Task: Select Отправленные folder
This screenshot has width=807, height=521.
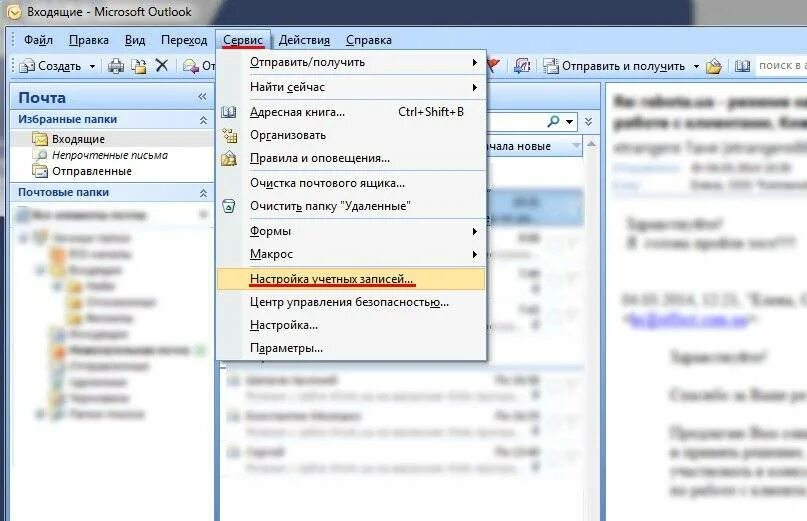Action: pyautogui.click(x=92, y=171)
